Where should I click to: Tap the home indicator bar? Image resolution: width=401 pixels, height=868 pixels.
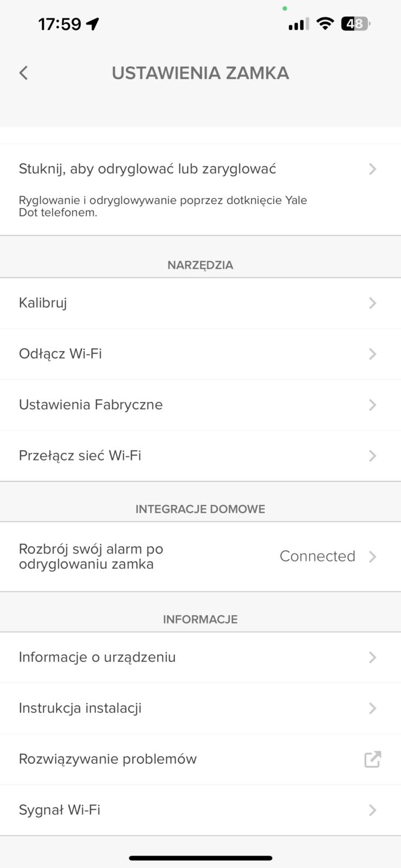coord(200,858)
